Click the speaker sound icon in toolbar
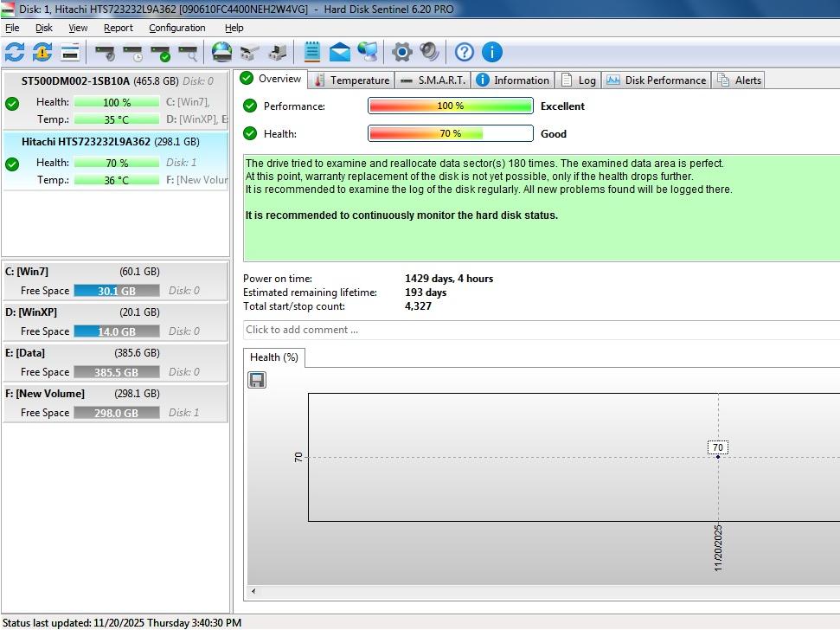840x630 pixels. point(429,52)
